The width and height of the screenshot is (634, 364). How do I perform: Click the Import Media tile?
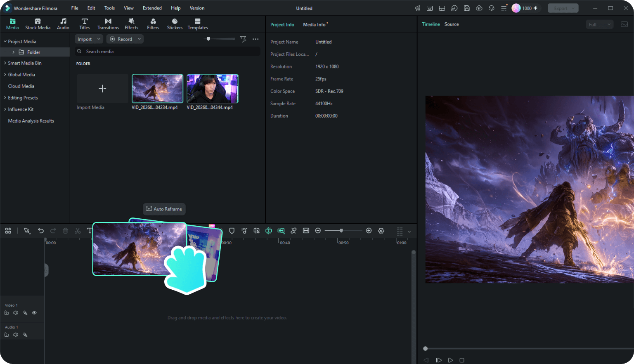coord(102,89)
